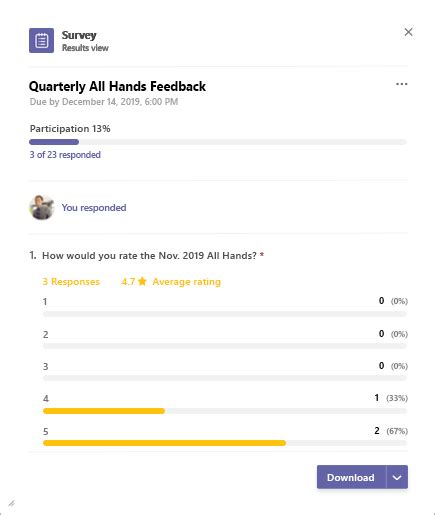
Task: Click the Survey app clipboard icon
Action: [x=41, y=40]
